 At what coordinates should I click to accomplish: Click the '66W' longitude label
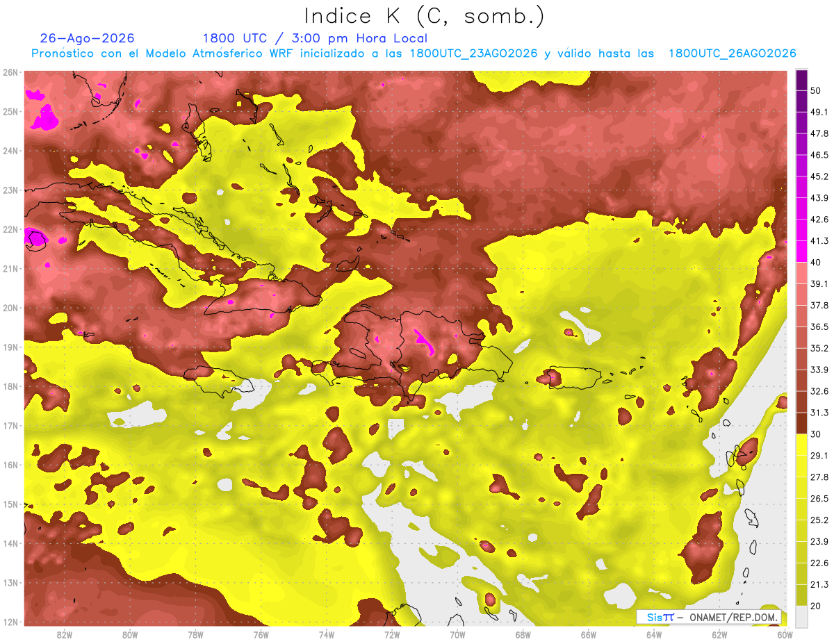point(589,634)
